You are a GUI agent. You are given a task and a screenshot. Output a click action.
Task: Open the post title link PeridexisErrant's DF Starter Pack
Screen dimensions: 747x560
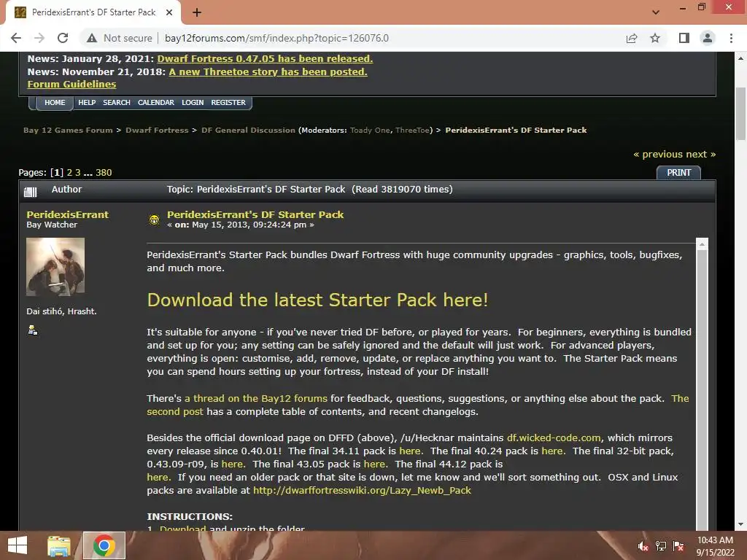255,215
